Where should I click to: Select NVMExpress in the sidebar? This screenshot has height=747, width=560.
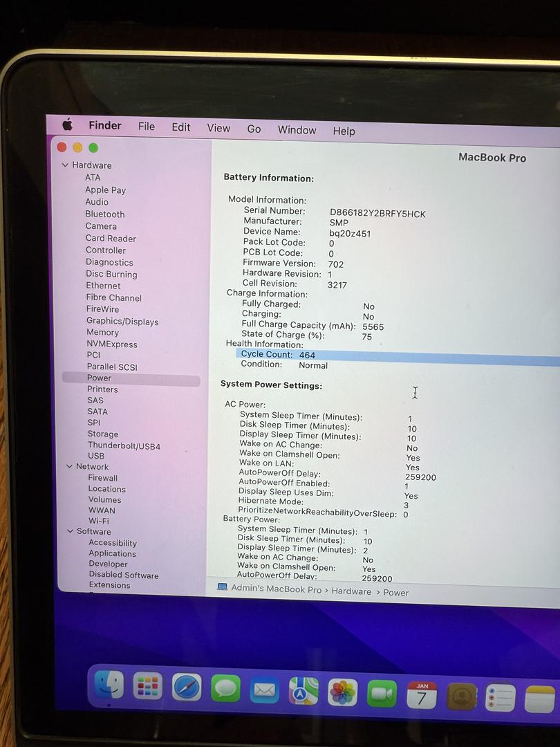pyautogui.click(x=112, y=344)
